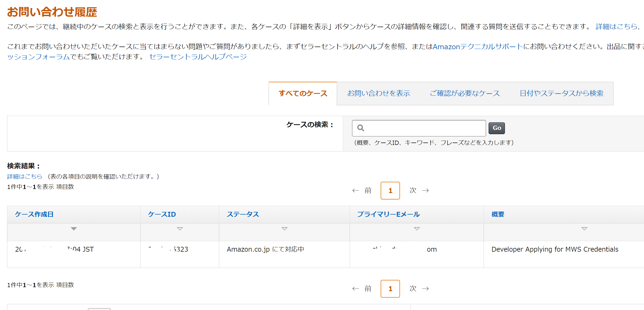
Task: Open the 日付やステータスから検索 tab
Action: 561,93
